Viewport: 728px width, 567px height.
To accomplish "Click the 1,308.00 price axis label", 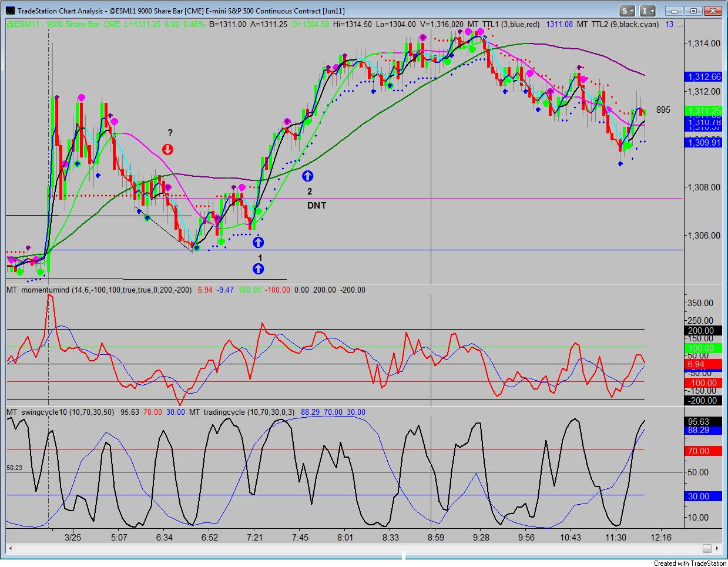I will click(703, 187).
